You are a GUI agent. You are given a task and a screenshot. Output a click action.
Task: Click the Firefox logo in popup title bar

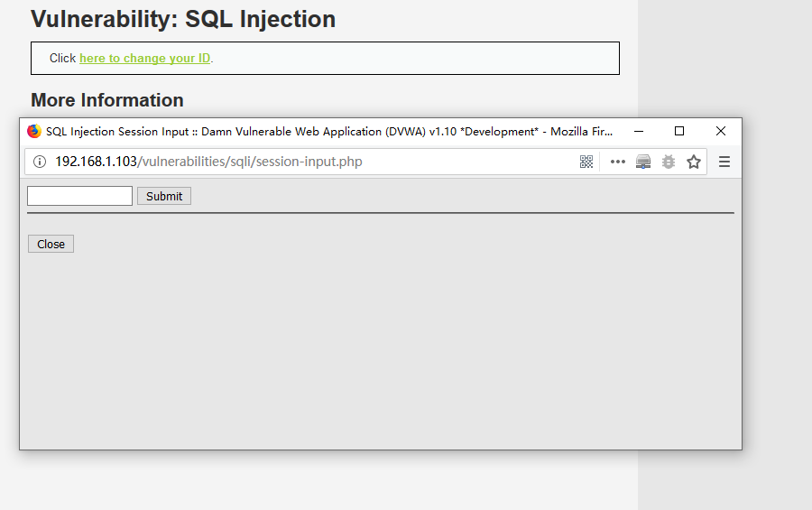[34, 132]
